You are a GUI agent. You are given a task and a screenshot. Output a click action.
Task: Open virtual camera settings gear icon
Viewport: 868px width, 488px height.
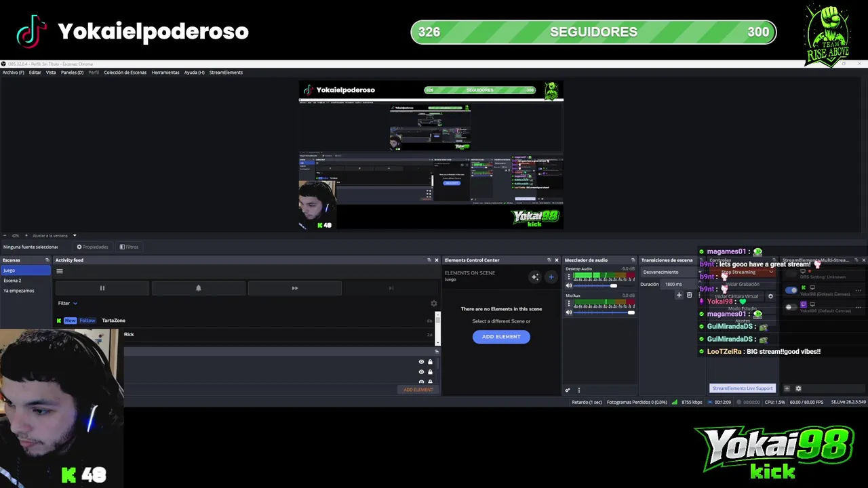(x=770, y=296)
